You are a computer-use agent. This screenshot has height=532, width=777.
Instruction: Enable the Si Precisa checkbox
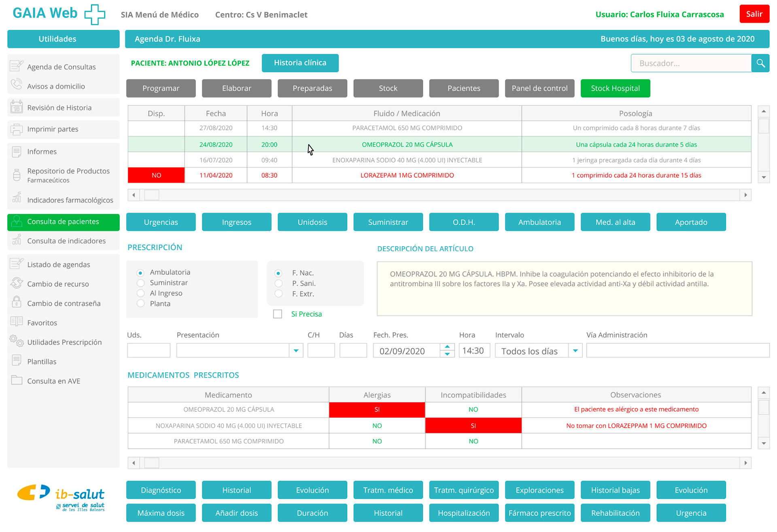[278, 314]
